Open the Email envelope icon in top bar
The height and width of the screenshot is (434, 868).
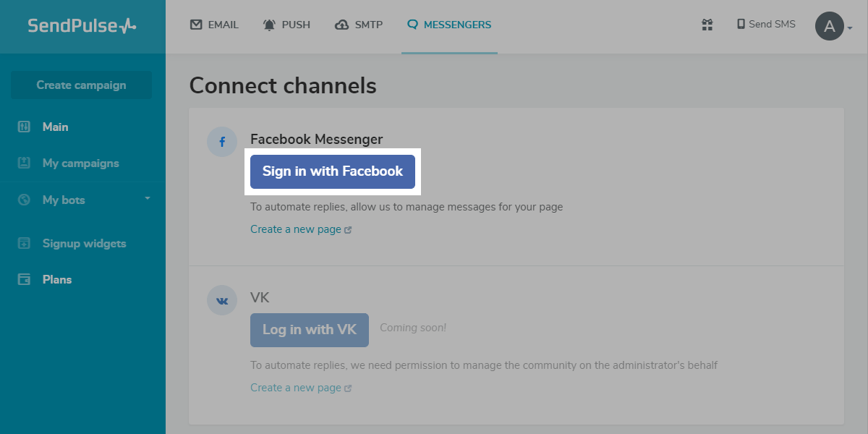[195, 24]
